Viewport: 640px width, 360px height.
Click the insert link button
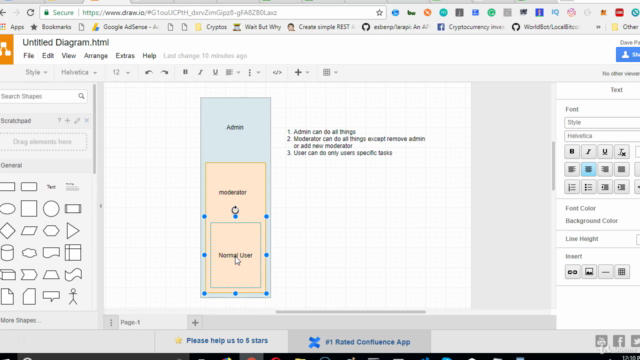572,272
